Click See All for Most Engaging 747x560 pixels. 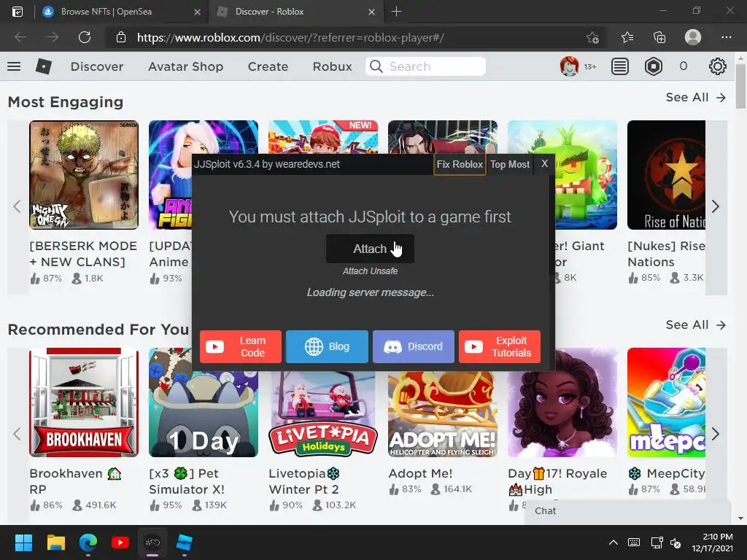point(695,97)
